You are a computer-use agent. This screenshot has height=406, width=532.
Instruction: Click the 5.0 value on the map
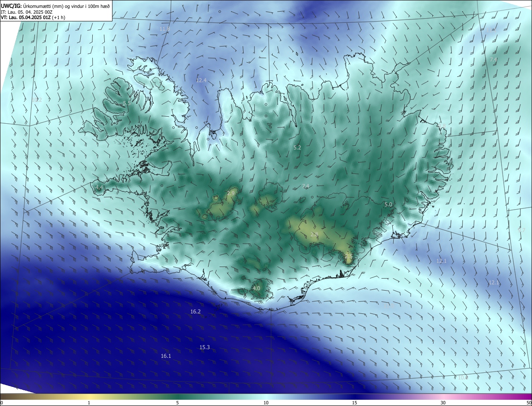388,205
